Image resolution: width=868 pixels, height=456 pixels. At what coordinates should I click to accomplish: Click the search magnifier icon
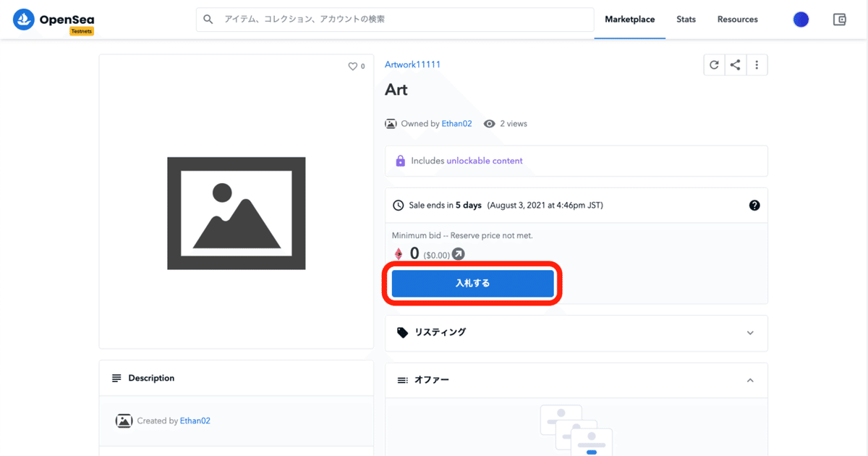pyautogui.click(x=208, y=20)
